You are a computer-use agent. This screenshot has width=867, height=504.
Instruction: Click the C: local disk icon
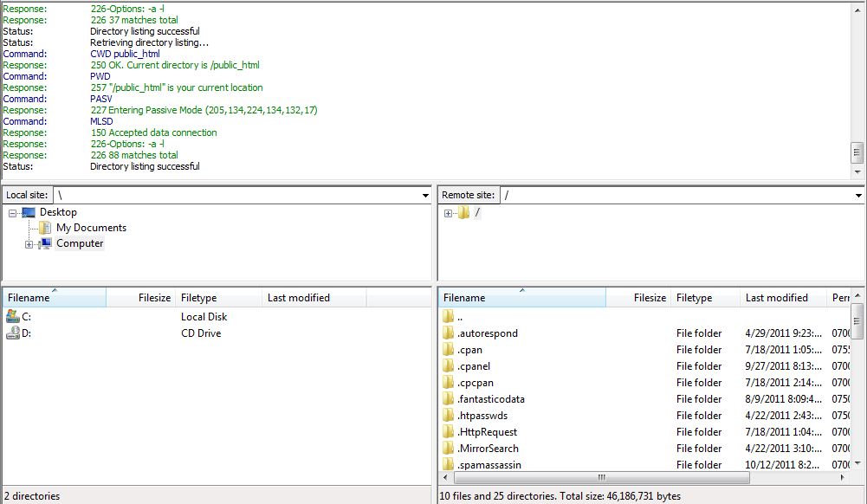tap(13, 317)
